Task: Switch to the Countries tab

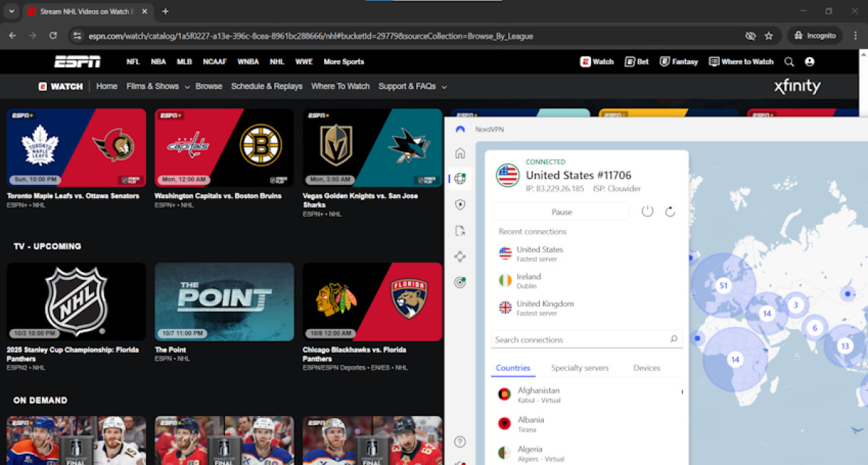Action: (x=513, y=368)
